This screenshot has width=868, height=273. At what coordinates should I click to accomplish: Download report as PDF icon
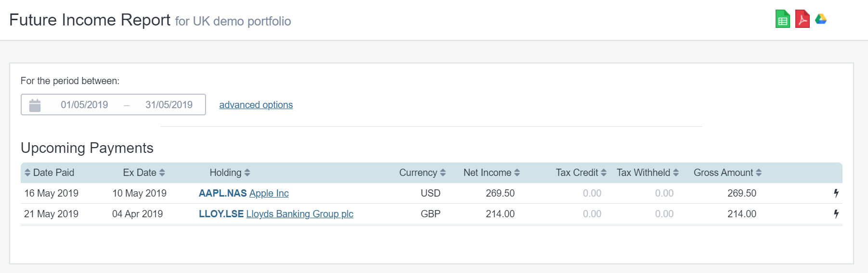tap(802, 19)
